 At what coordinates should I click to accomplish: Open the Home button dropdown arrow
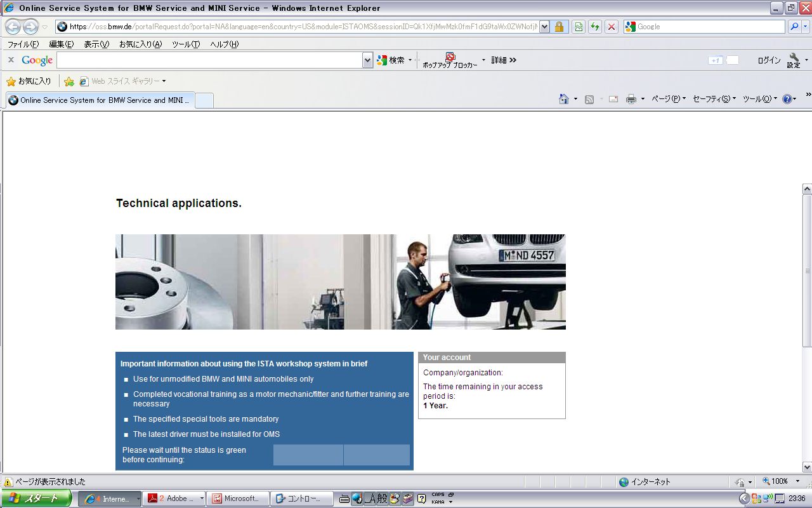tap(575, 99)
